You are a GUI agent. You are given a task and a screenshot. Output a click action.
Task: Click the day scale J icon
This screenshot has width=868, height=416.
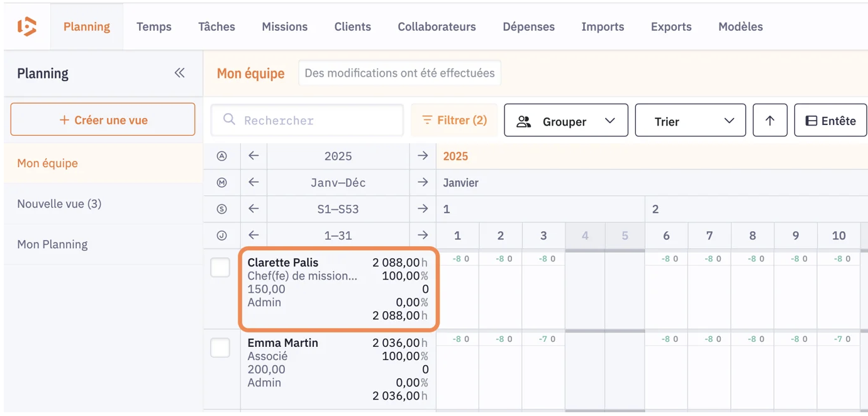221,236
